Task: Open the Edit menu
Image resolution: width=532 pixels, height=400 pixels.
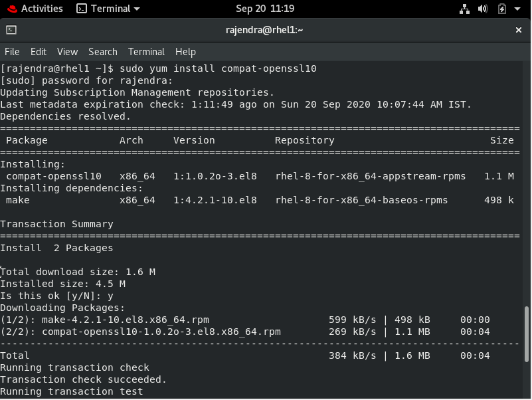Action: 39,51
